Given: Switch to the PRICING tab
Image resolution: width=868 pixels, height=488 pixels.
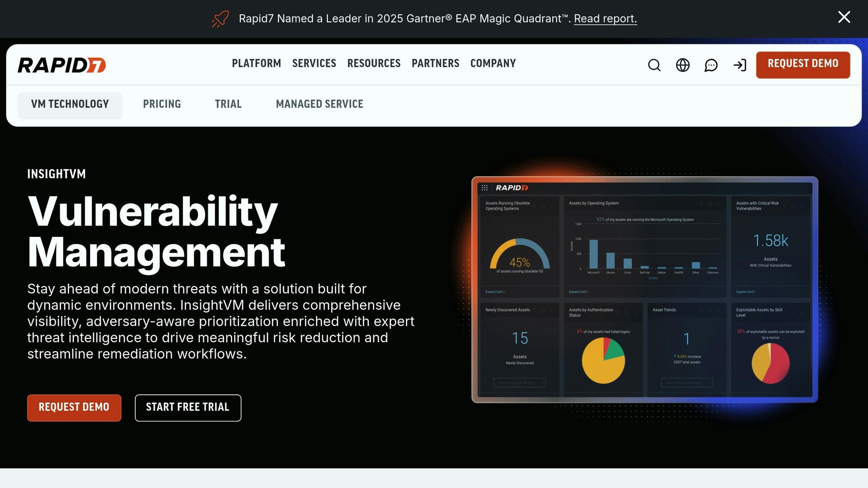Looking at the screenshot, I should 162,104.
